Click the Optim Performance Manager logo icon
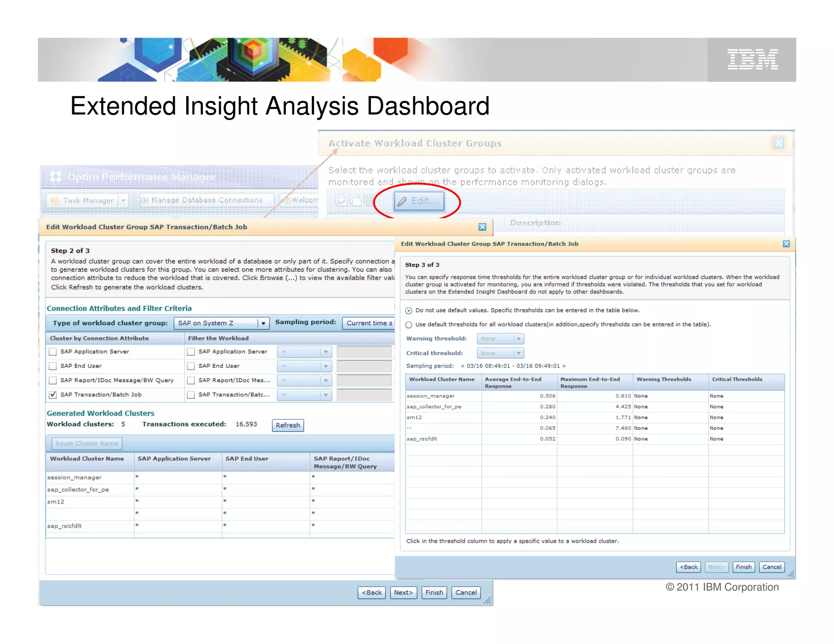834x644 pixels. pyautogui.click(x=55, y=177)
